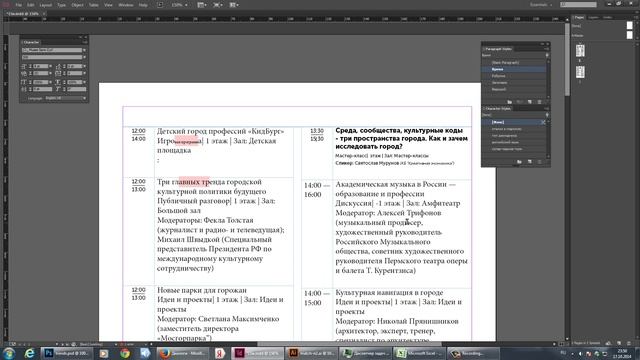Open the Windows Start button
The width and height of the screenshot is (640, 360).
[9, 353]
